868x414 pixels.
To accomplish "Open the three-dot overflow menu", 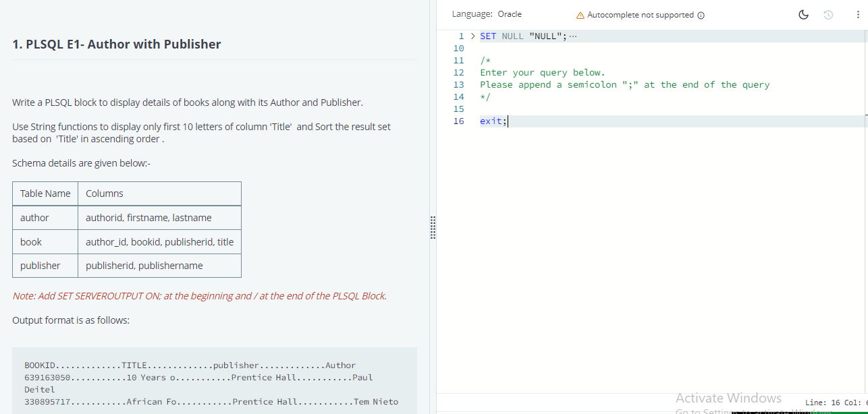I will [x=858, y=13].
